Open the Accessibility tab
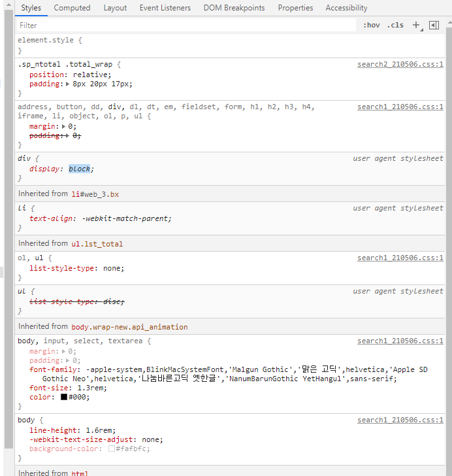 click(x=346, y=8)
